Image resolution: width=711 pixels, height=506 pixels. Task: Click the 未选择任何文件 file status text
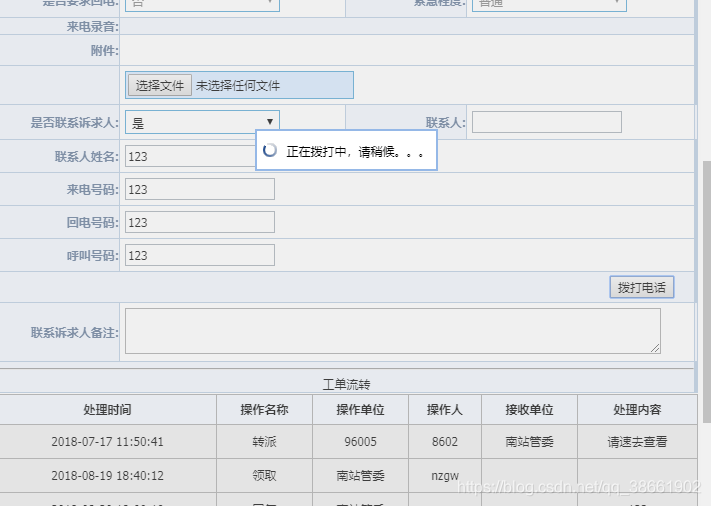coord(238,86)
